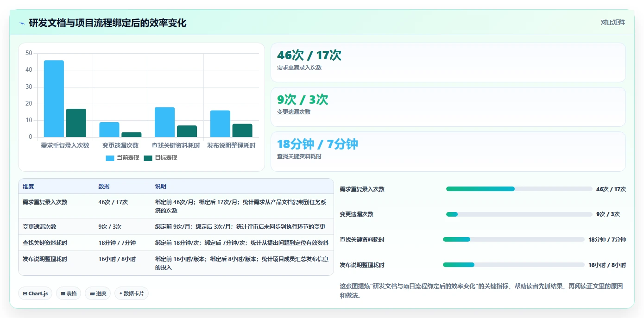This screenshot has width=644, height=318.
Task: Click the icon inside the 表格 chip
Action: coord(63,293)
